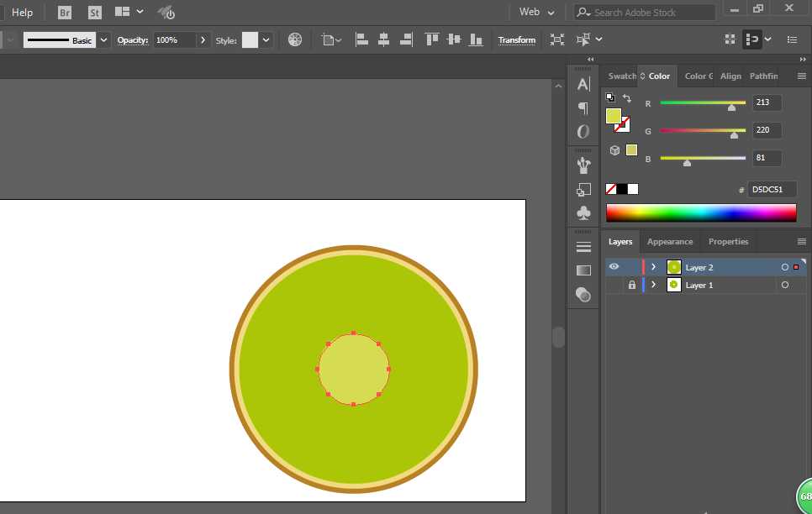Click the horizontal align center icon
Screen dimensions: 812x514
pos(384,39)
